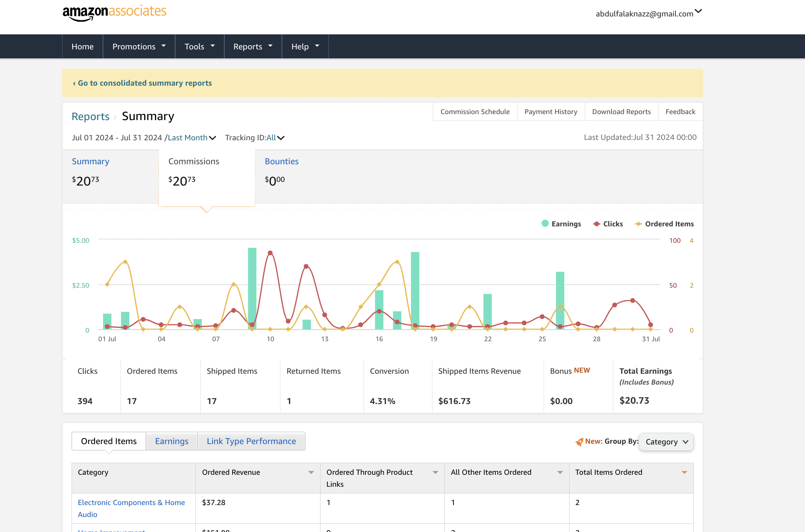Open Payment History
This screenshot has height=532, width=805.
(x=551, y=111)
